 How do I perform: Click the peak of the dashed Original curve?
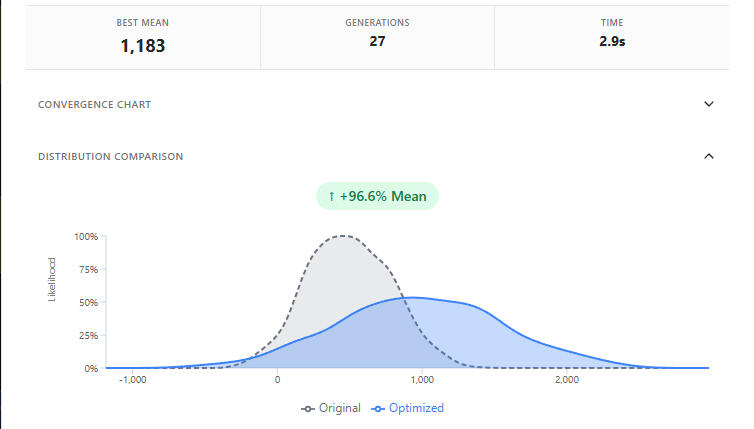344,236
